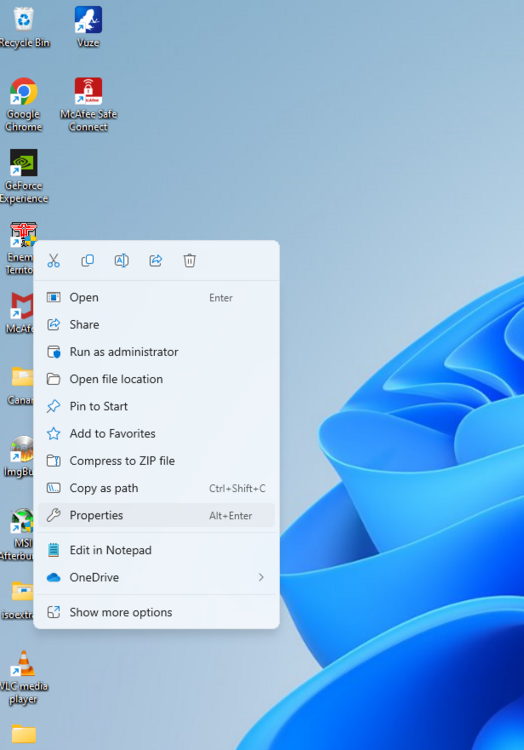The width and height of the screenshot is (524, 750).
Task: Select the Google Chrome desktop shortcut
Action: tap(23, 105)
